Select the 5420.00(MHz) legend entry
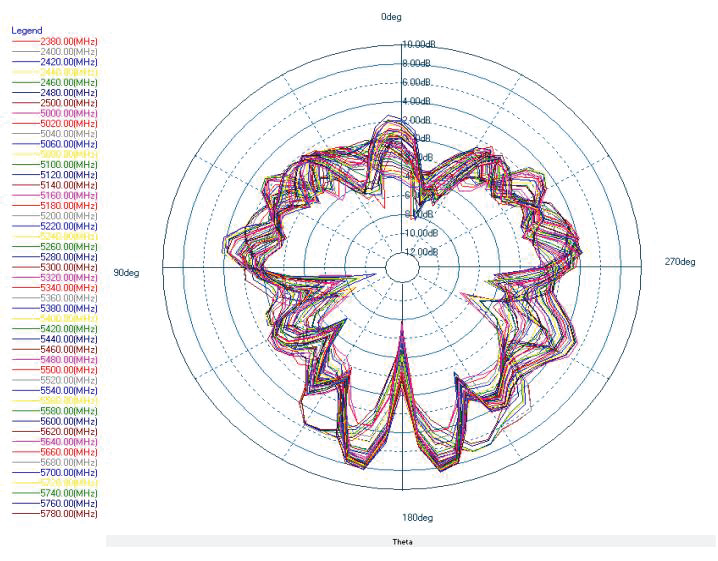 (x=68, y=328)
